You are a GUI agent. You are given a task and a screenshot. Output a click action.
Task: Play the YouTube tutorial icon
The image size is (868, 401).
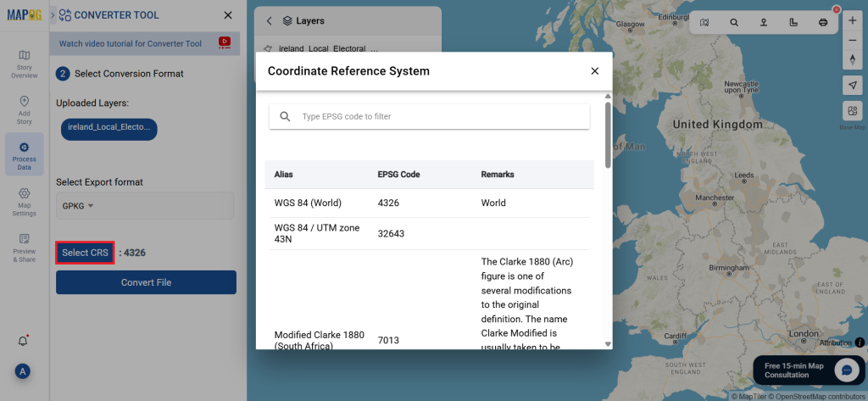pyautogui.click(x=224, y=42)
